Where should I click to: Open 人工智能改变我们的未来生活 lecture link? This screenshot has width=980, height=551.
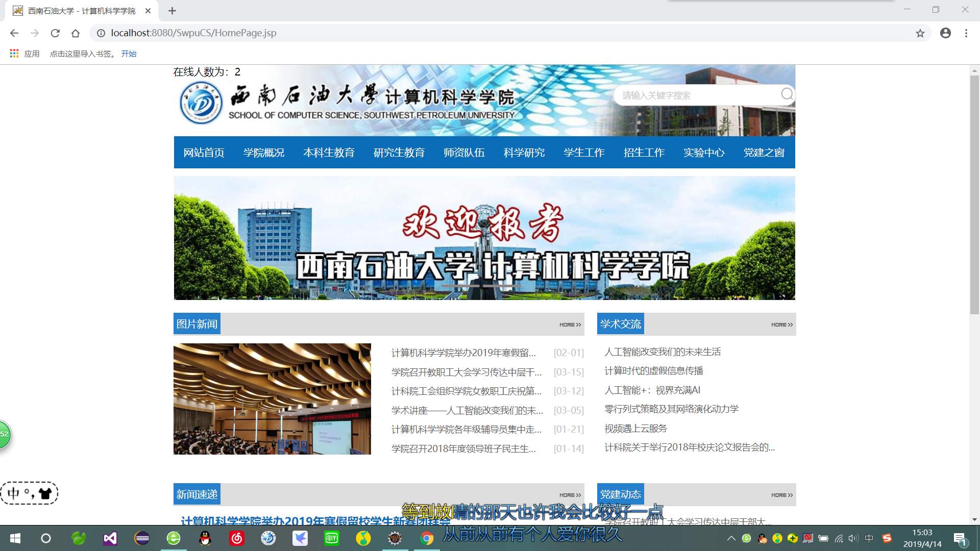663,352
